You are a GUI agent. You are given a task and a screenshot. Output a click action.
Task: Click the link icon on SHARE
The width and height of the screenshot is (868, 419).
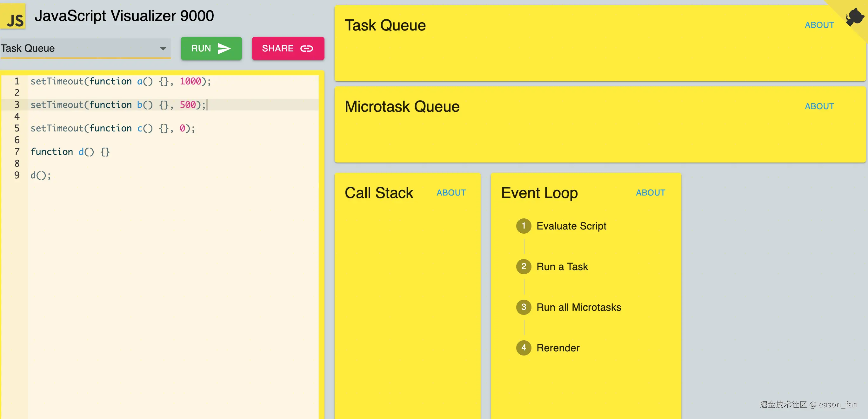click(306, 49)
